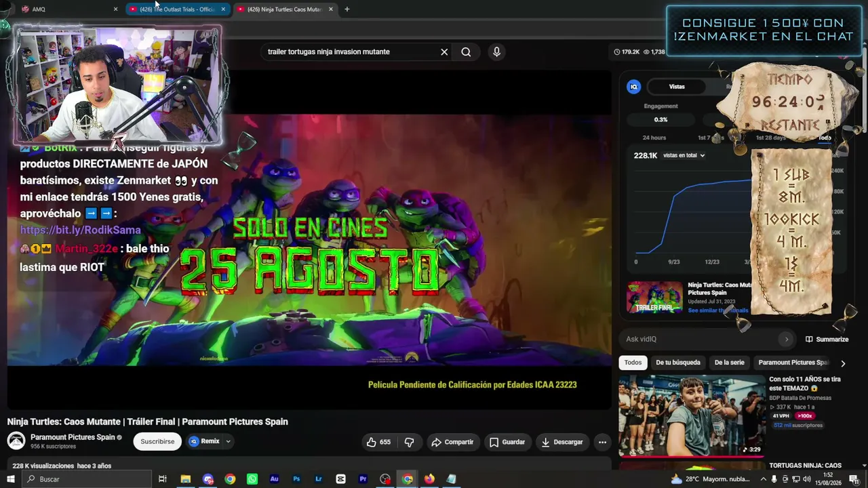The width and height of the screenshot is (868, 488).
Task: Click the Summarize button
Action: pos(827,339)
